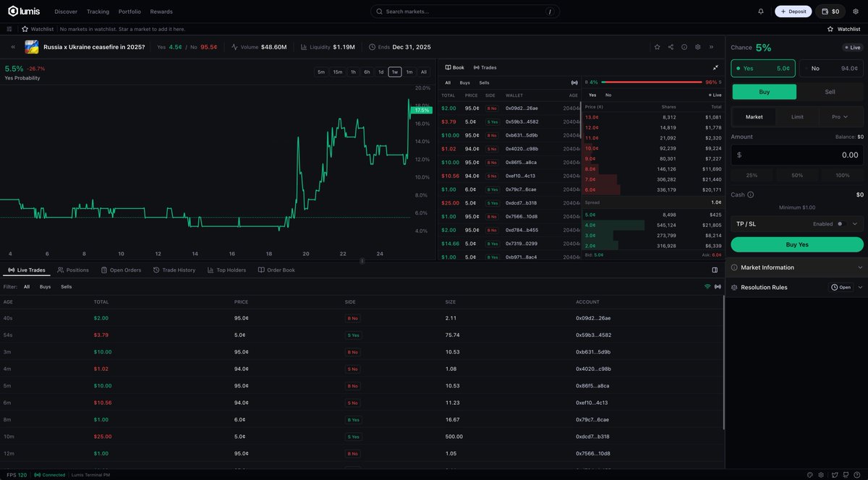Focus the Amount input field
The width and height of the screenshot is (868, 480).
pyautogui.click(x=797, y=155)
